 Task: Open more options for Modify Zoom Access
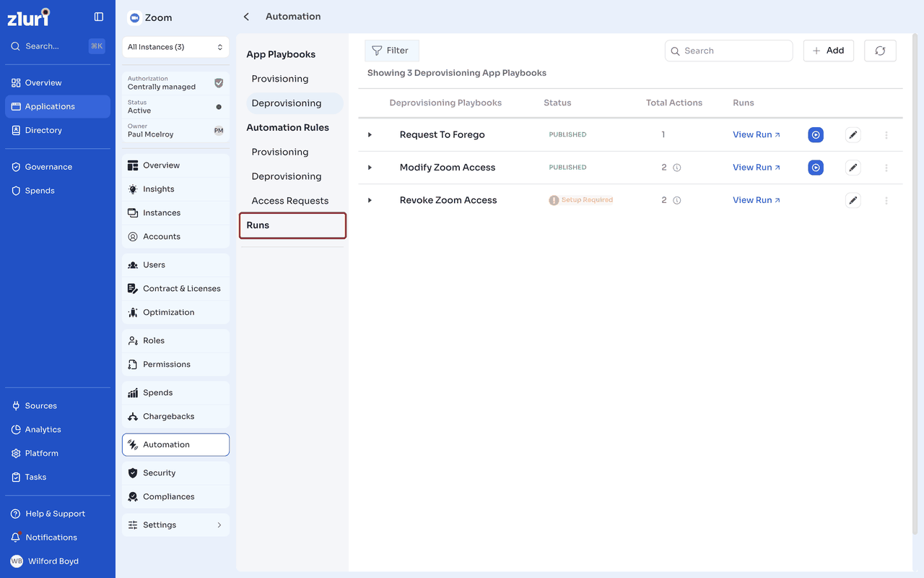click(x=886, y=168)
